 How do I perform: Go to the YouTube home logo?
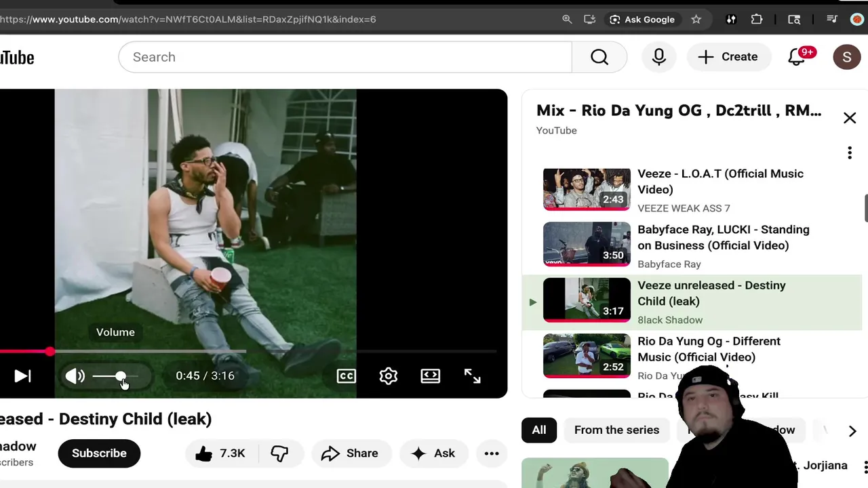pyautogui.click(x=17, y=58)
